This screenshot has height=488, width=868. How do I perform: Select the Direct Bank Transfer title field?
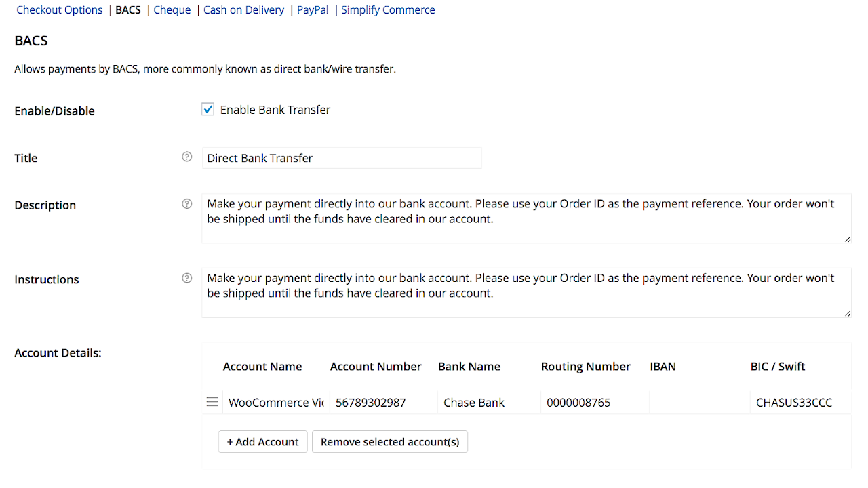[342, 157]
